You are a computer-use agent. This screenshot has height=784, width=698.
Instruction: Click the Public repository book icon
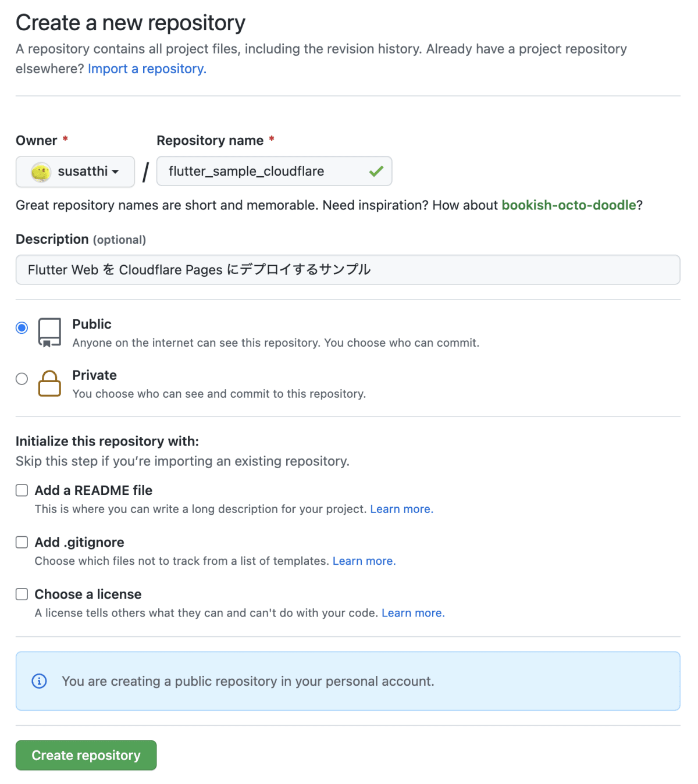coord(50,332)
